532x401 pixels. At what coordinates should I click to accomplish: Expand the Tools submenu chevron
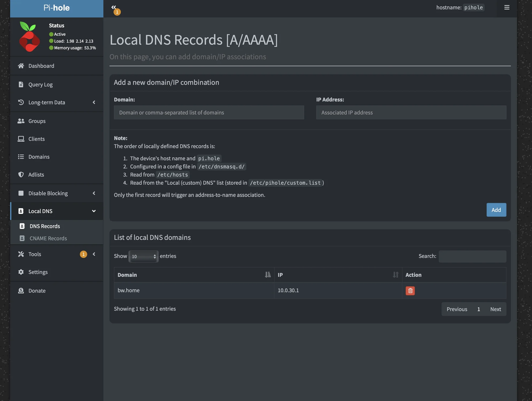click(94, 254)
